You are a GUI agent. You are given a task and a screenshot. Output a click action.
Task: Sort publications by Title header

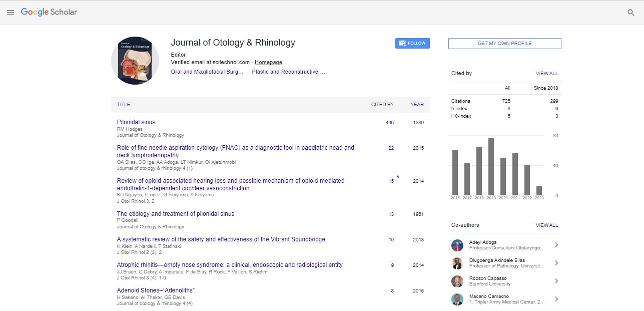[x=124, y=105]
